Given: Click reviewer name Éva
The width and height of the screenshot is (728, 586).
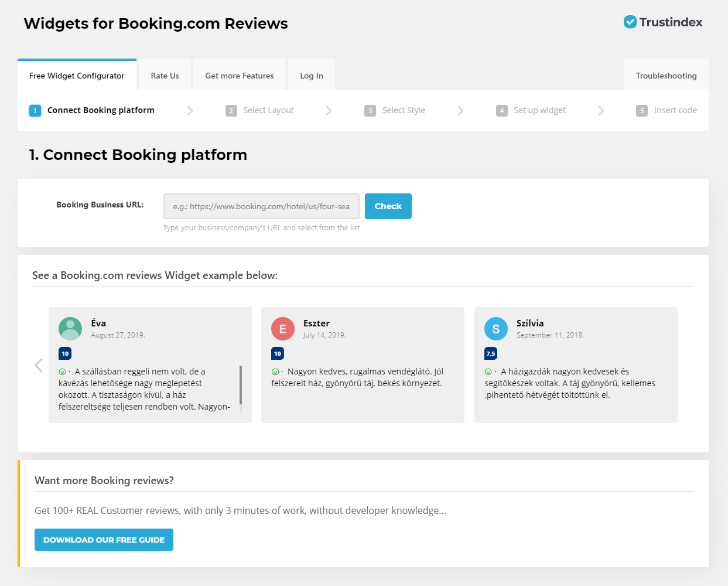Looking at the screenshot, I should click(x=98, y=323).
